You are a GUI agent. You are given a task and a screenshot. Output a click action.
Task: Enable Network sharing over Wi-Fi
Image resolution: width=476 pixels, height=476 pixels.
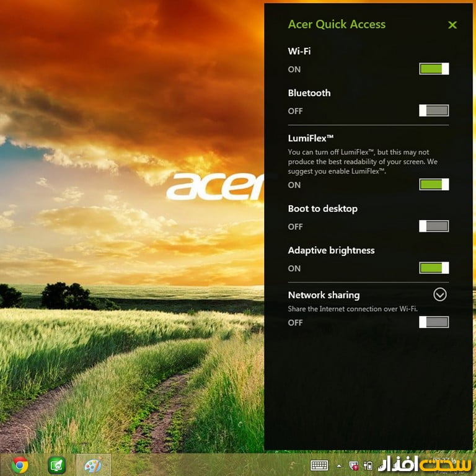point(434,322)
